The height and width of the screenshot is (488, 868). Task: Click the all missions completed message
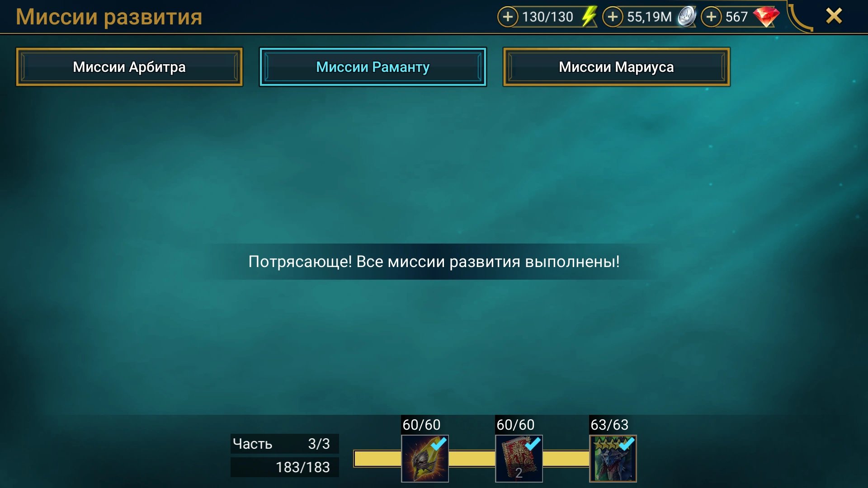[434, 262]
